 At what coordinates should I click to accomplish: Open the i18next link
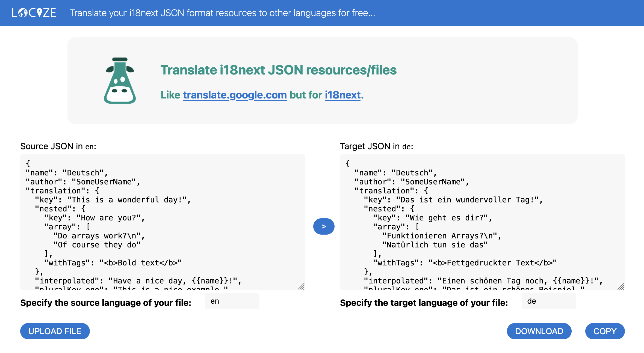click(343, 95)
